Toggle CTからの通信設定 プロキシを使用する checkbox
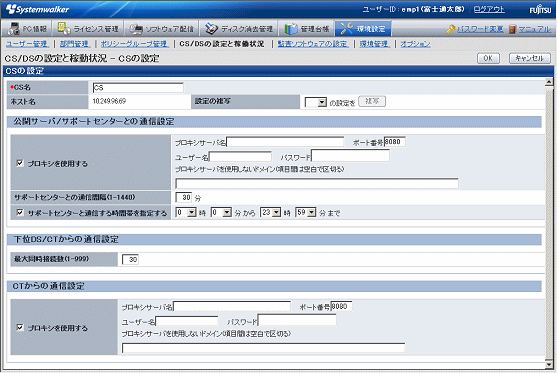The width and height of the screenshot is (557, 373). click(20, 327)
